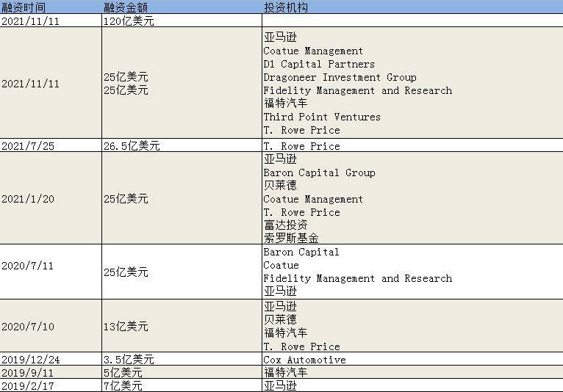
Task: Click the 3.5亿美元 amount cell
Action: pos(129,360)
